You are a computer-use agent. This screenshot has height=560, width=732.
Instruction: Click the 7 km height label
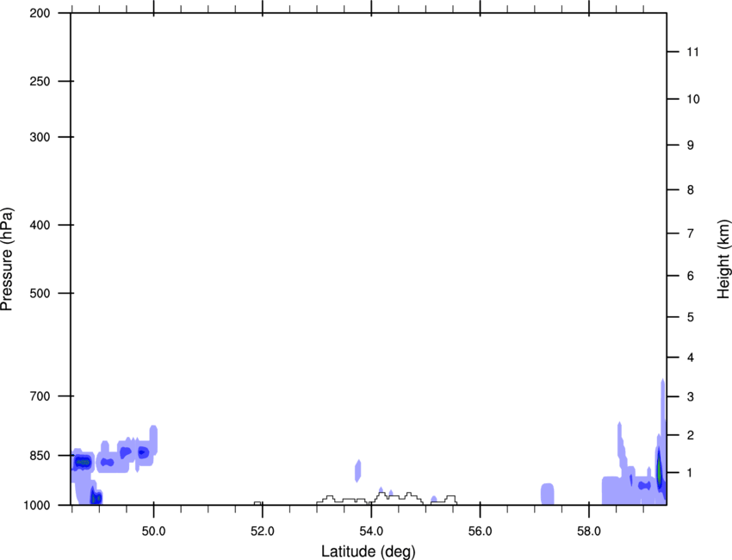pos(690,233)
